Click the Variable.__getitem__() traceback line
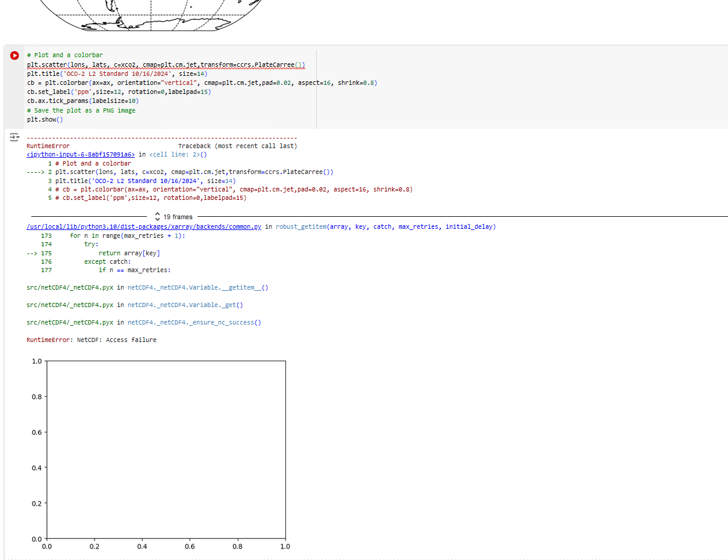 pos(148,288)
